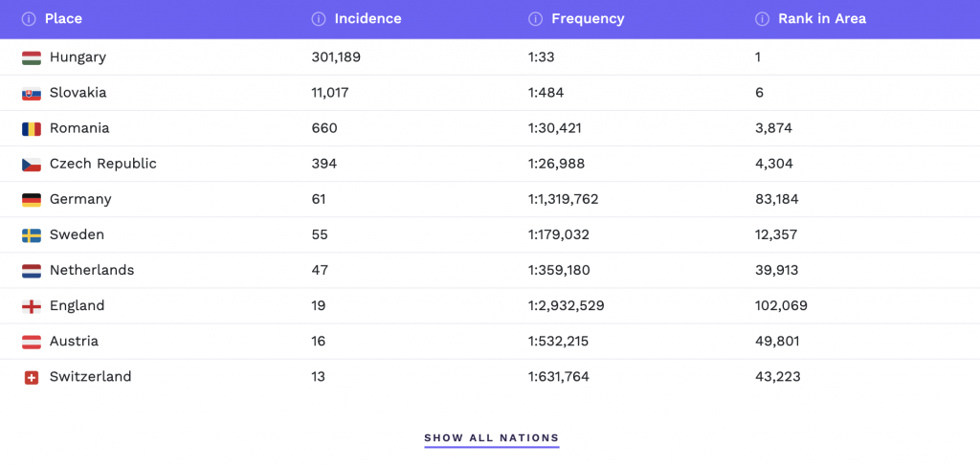The height and width of the screenshot is (467, 980).
Task: Sort table by the Frequency column header
Action: [588, 19]
